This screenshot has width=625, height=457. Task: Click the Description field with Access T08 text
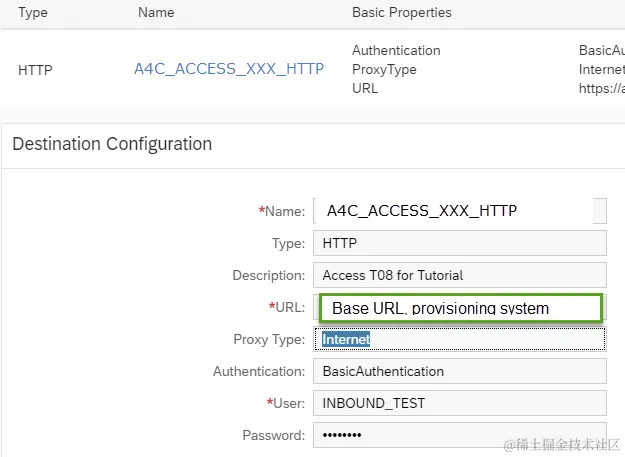coord(459,275)
